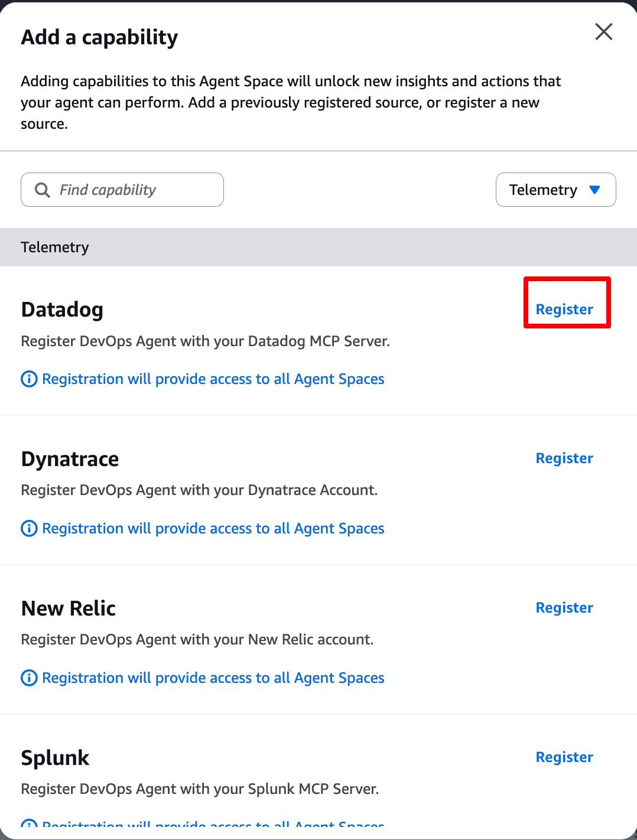Open Datadog's Agent Spaces registration info link
The height and width of the screenshot is (840, 637).
[x=213, y=379]
